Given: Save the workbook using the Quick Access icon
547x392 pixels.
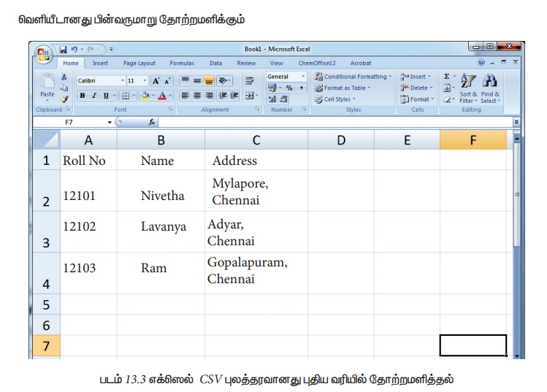Looking at the screenshot, I should click(x=64, y=50).
